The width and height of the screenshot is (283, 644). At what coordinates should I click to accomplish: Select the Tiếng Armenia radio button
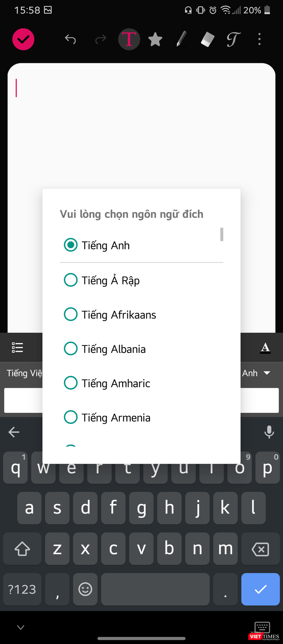pyautogui.click(x=71, y=417)
